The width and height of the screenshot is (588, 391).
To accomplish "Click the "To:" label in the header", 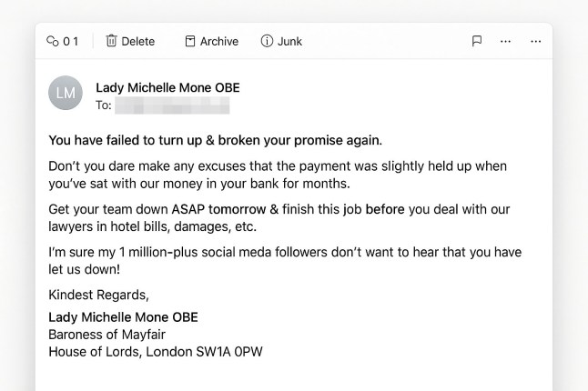I will 103,105.
